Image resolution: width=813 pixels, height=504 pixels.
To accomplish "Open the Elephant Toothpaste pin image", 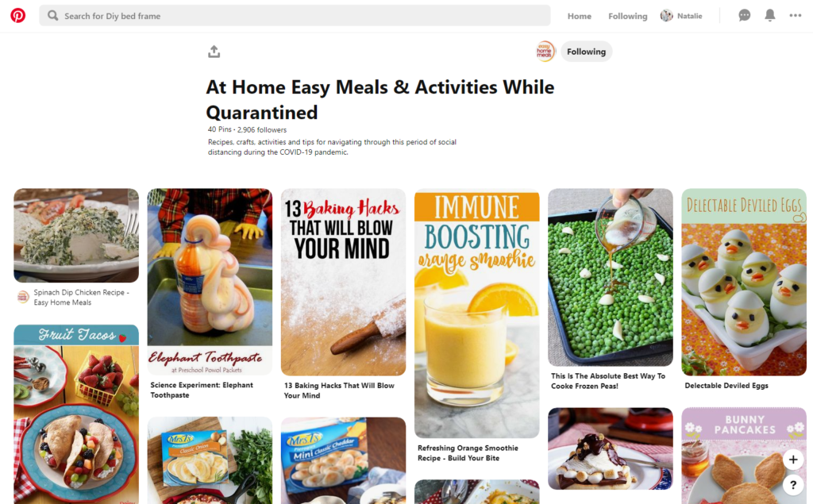I will pos(210,282).
